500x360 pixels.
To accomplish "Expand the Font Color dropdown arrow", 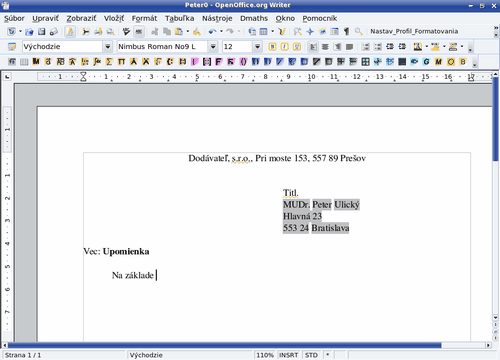I will [x=427, y=47].
